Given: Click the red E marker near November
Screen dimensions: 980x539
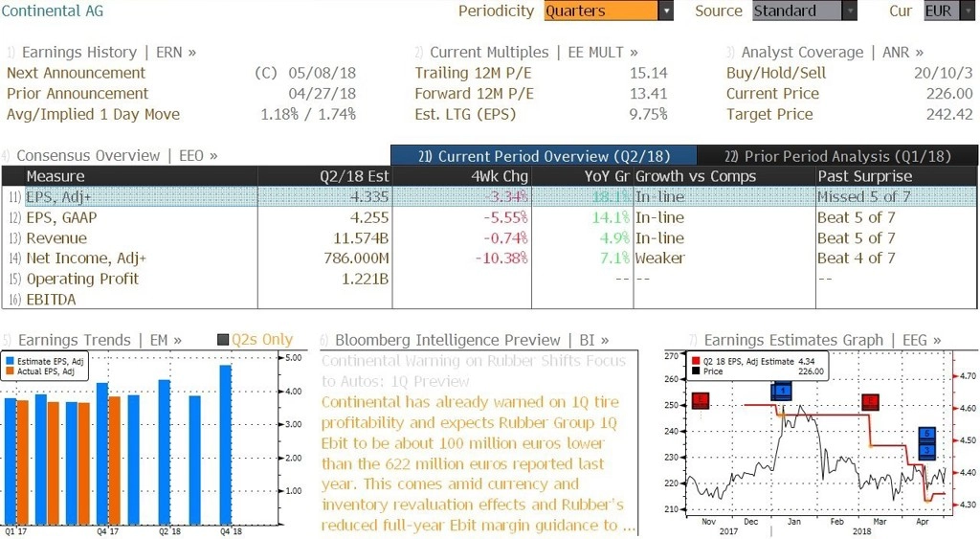Looking at the screenshot, I should click(701, 401).
